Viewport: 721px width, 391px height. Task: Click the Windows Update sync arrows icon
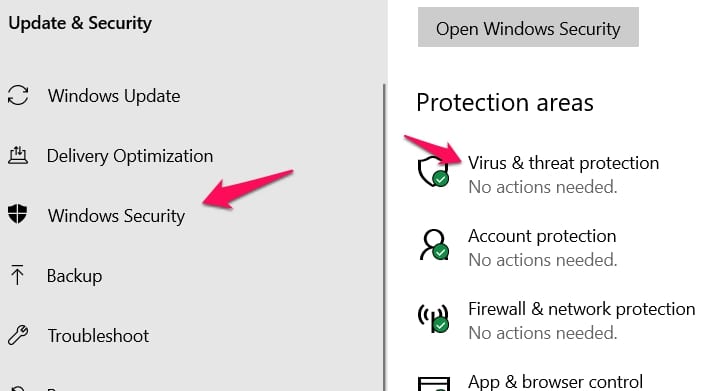point(18,95)
